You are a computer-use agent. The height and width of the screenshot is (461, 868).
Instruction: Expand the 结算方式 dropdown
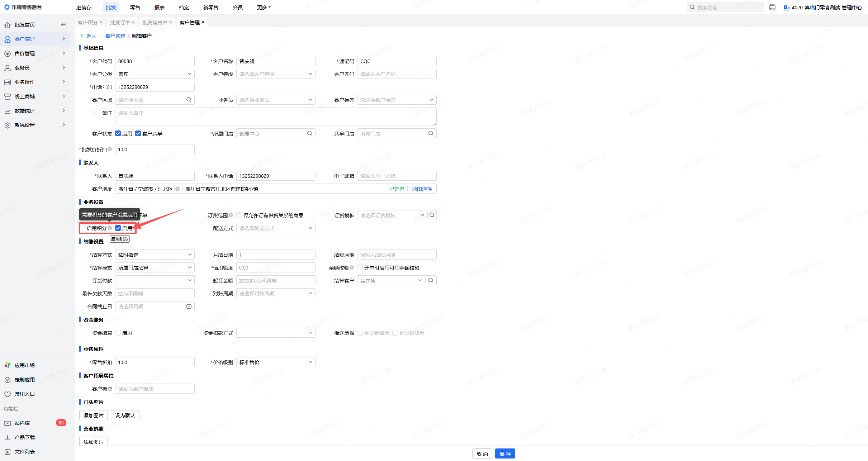pyautogui.click(x=155, y=255)
